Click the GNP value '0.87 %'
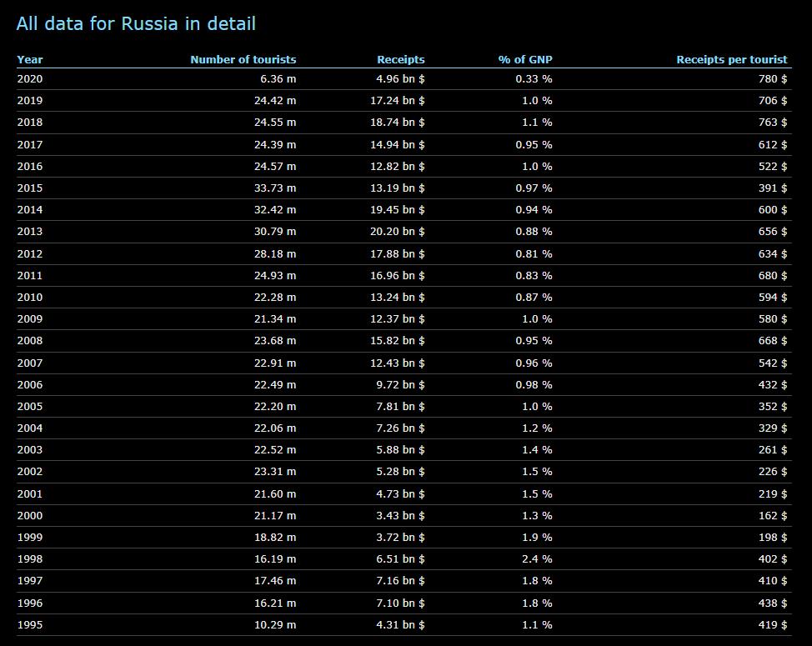812x646 pixels. tap(534, 297)
